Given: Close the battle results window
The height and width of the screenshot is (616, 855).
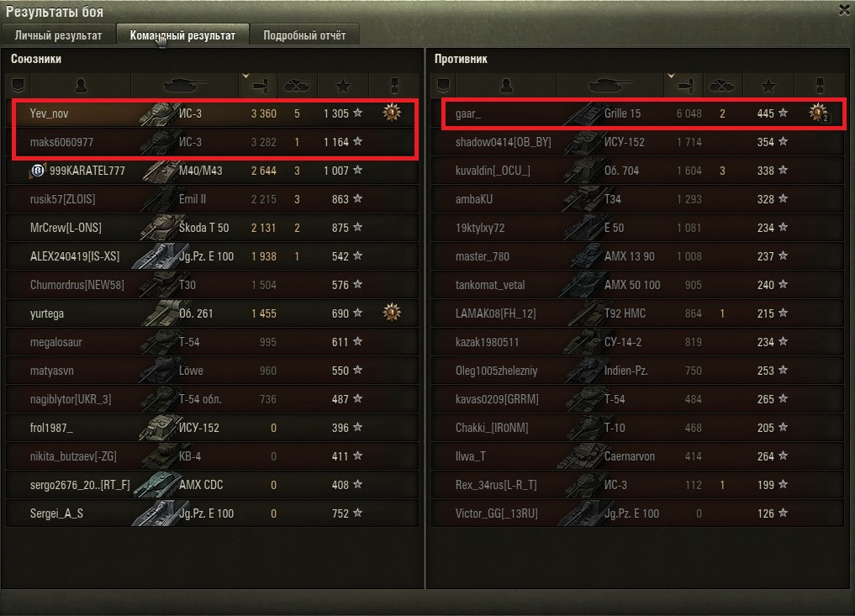Looking at the screenshot, I should pyautogui.click(x=845, y=10).
